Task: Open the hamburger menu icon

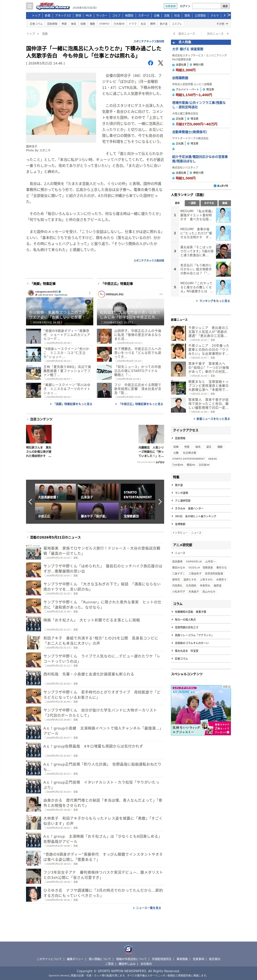Action: [x=29, y=6]
